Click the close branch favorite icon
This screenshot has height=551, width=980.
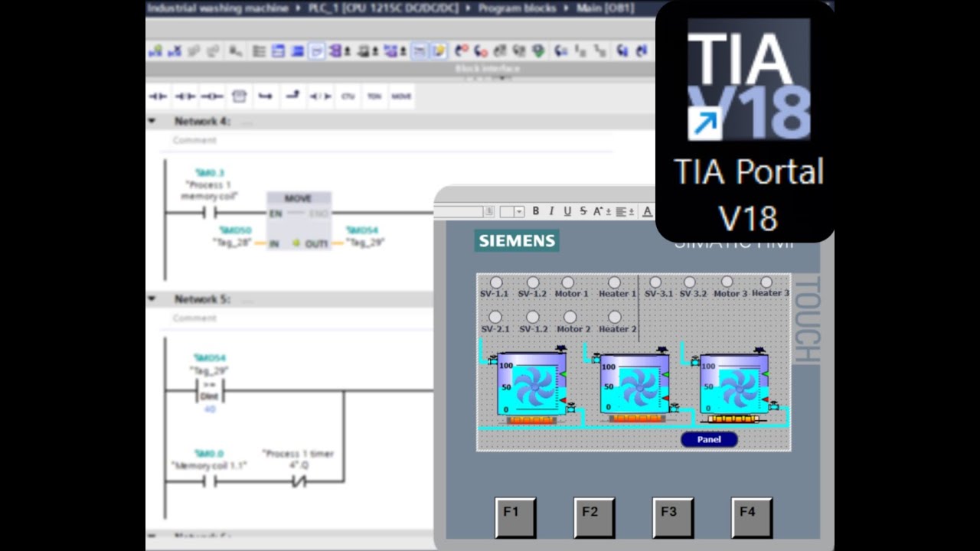(x=292, y=95)
